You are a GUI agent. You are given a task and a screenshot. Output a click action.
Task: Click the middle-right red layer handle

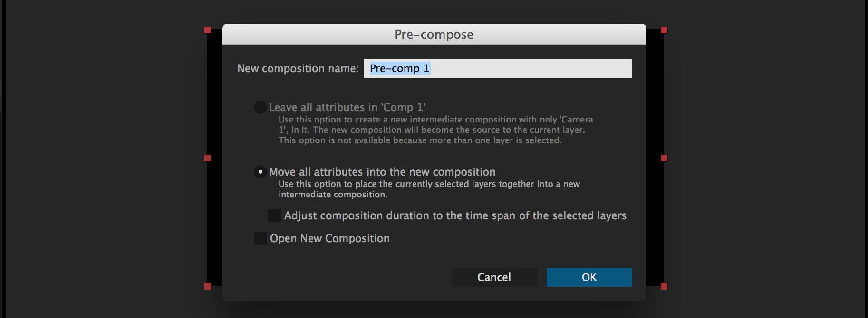coord(664,158)
